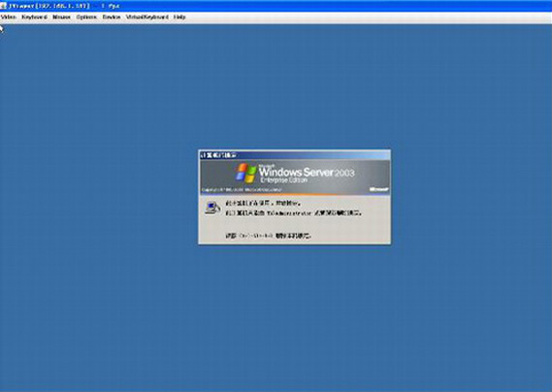
Task: Click the lock dialog title bar
Action: (x=294, y=155)
